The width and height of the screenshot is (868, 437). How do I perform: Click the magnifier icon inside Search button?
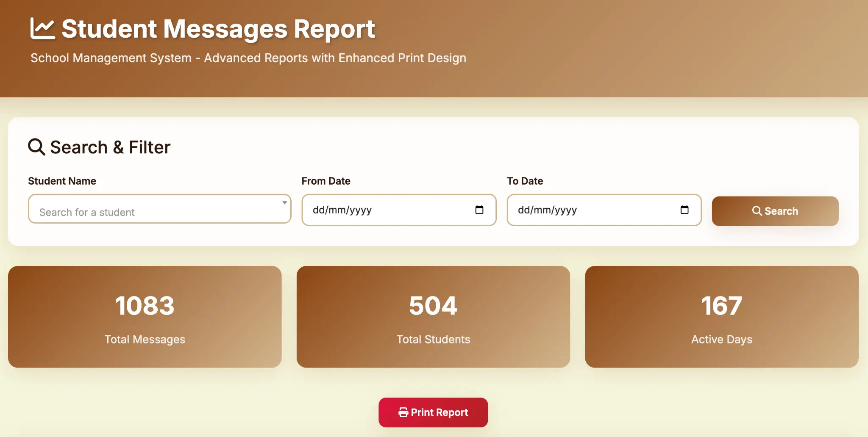pyautogui.click(x=757, y=211)
